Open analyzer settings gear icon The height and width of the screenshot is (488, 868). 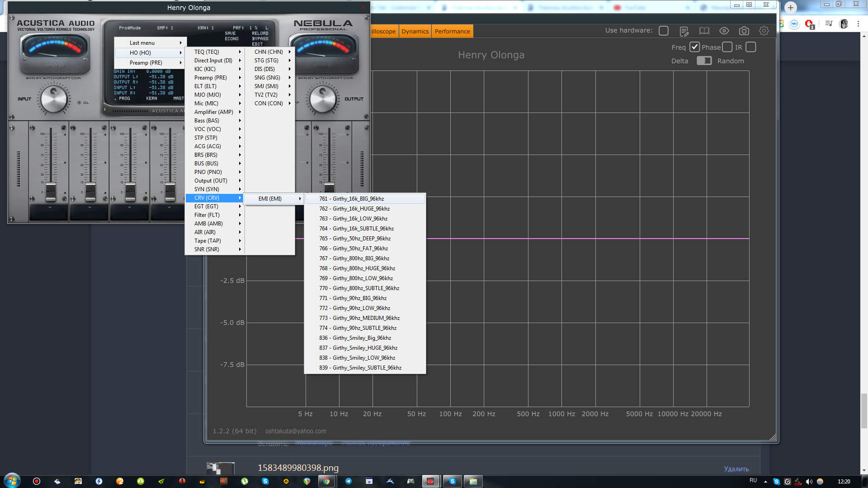(764, 31)
